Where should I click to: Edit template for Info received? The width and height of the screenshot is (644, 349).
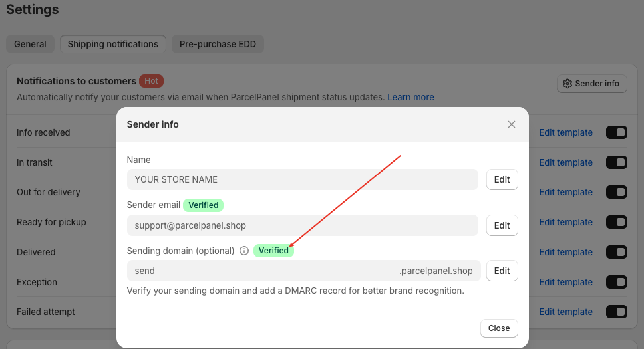[x=566, y=133]
